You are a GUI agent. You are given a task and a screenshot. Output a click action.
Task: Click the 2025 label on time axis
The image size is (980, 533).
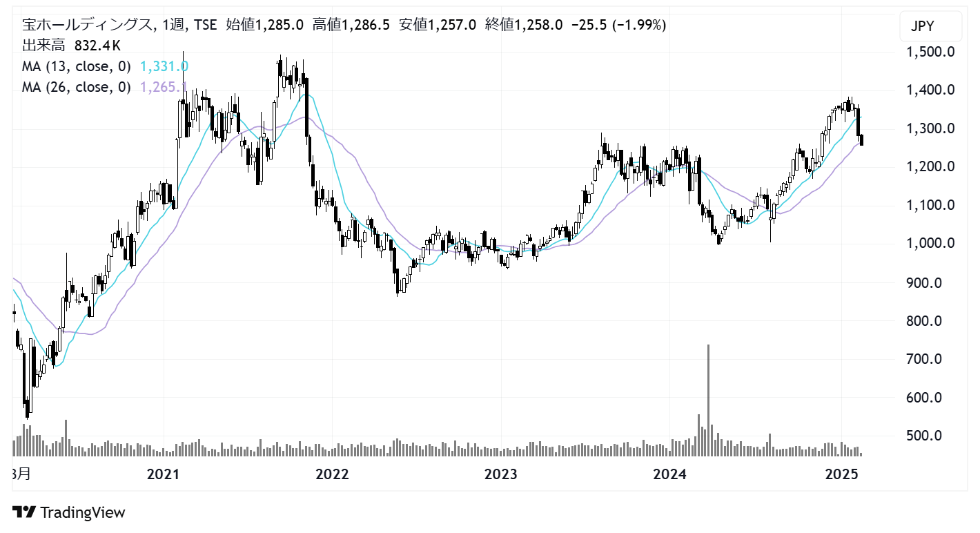point(841,475)
